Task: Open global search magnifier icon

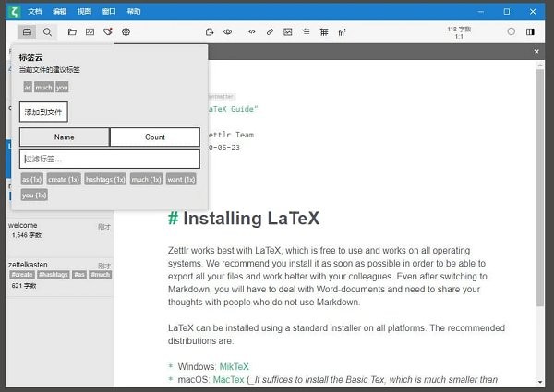Action: click(47, 31)
